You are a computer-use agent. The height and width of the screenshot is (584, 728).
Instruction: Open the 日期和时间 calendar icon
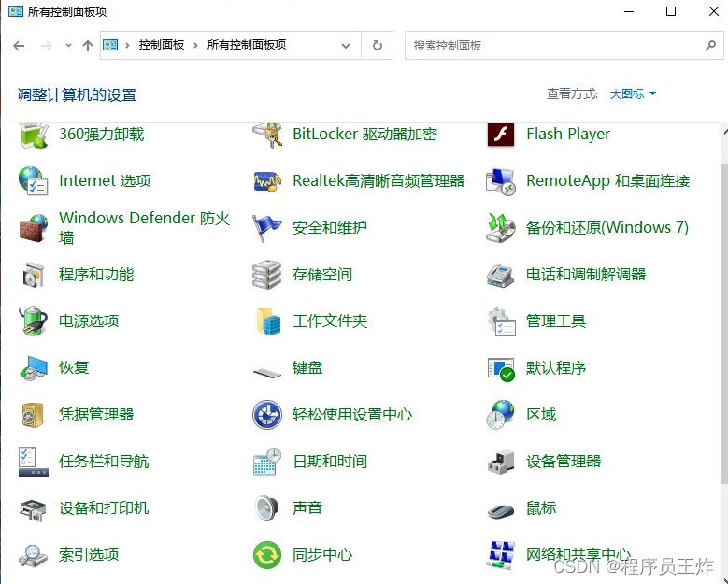267,462
